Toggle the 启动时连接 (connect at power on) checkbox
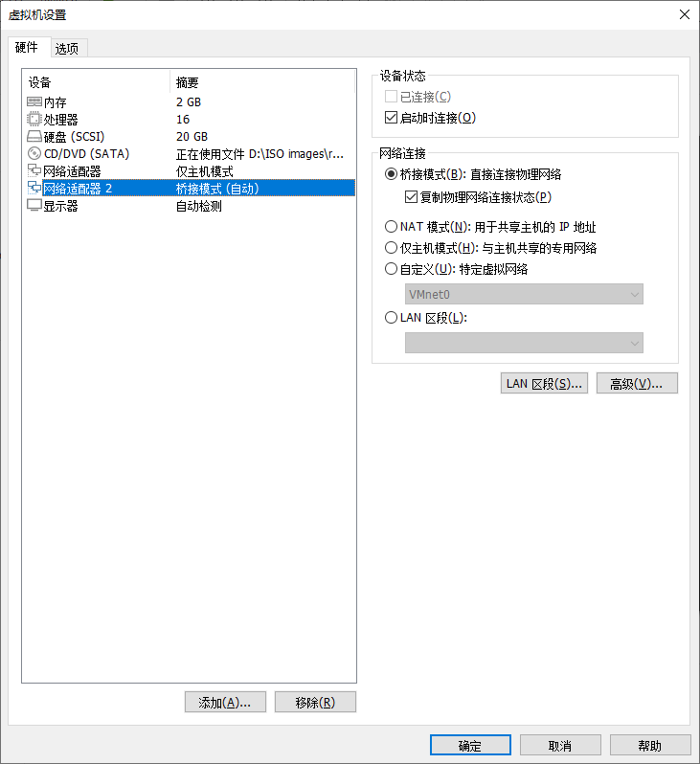The image size is (700, 764). pos(391,118)
